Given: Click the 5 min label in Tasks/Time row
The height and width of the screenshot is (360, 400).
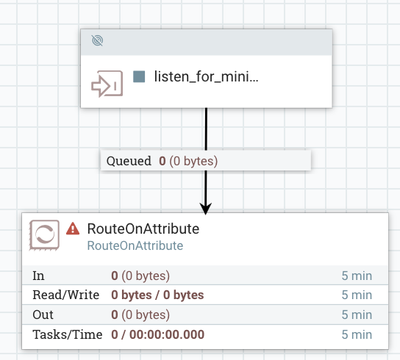Looking at the screenshot, I should [x=357, y=334].
